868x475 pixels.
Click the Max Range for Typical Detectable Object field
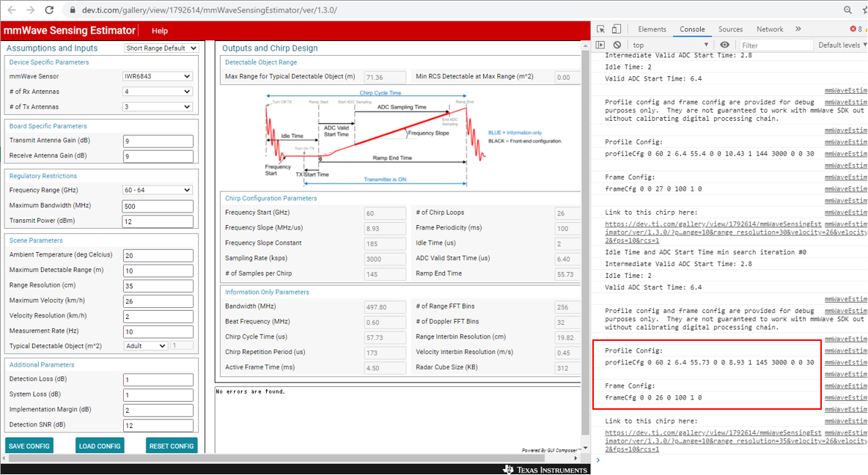tap(386, 78)
